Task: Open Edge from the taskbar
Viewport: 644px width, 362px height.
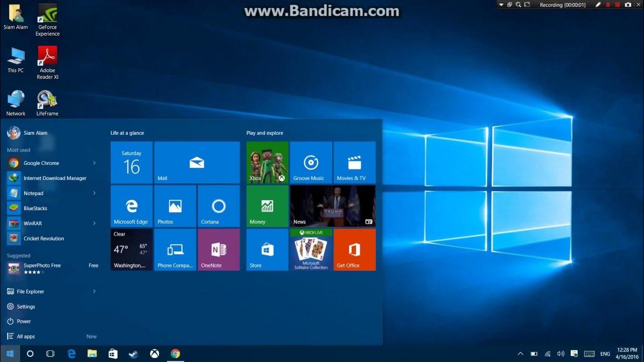Action: click(71, 353)
